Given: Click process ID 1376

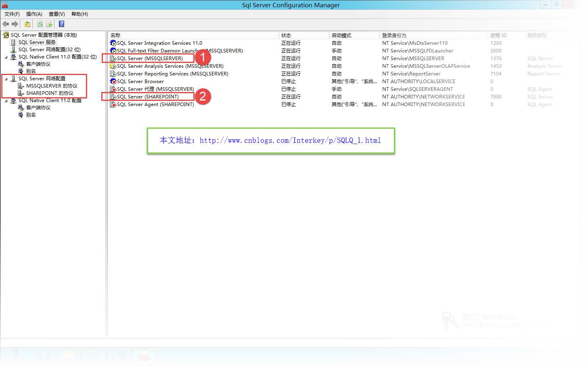Looking at the screenshot, I should point(496,59).
